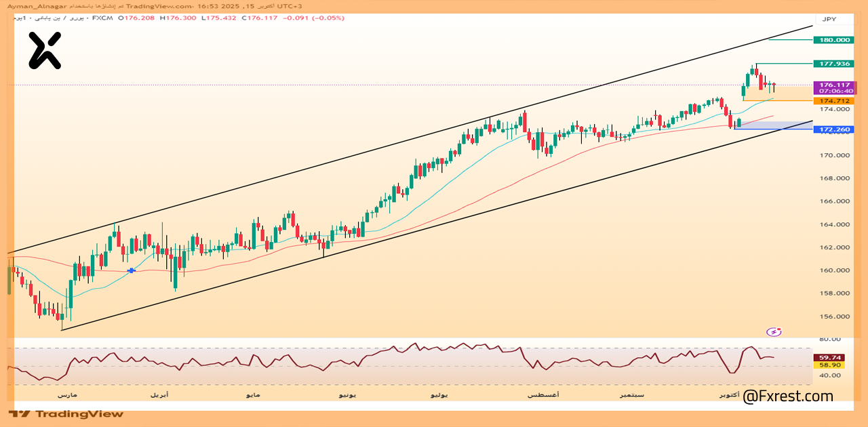The height and width of the screenshot is (427, 868).
Task: Click the مارس month on time axis
Action: (67, 394)
